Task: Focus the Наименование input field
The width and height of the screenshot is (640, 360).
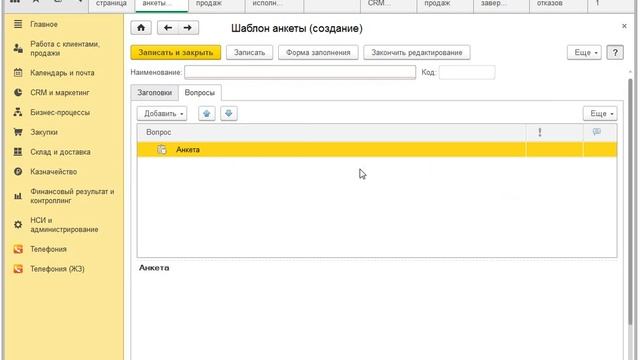Action: pyautogui.click(x=300, y=72)
